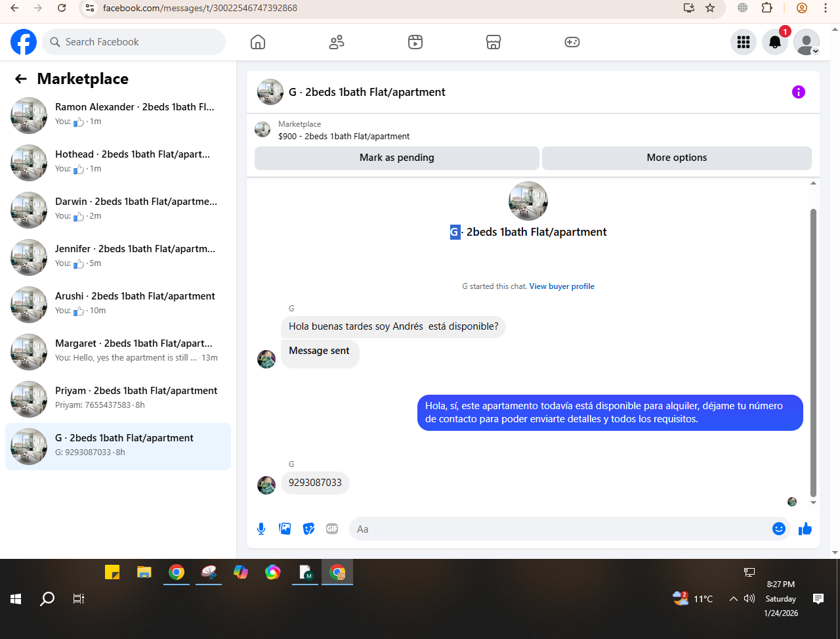Screen dimensions: 840x639
Task: Open Ramon Alexander conversation
Action: point(118,116)
